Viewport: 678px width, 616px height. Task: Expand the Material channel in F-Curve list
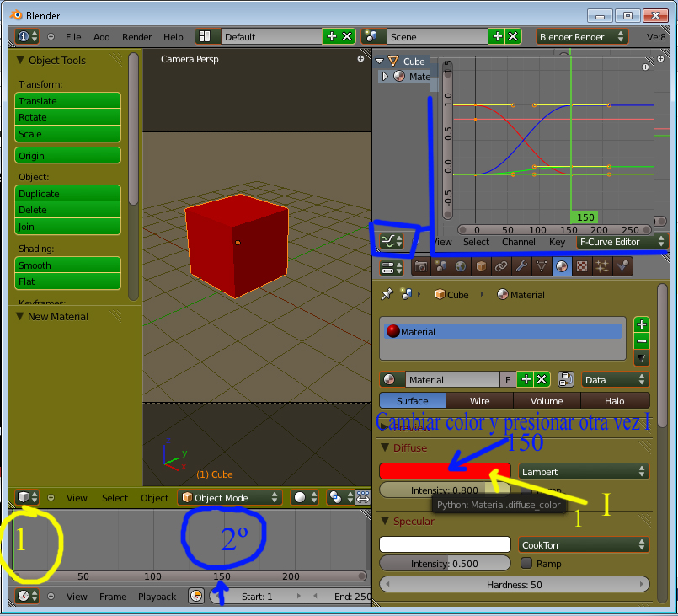[x=385, y=76]
